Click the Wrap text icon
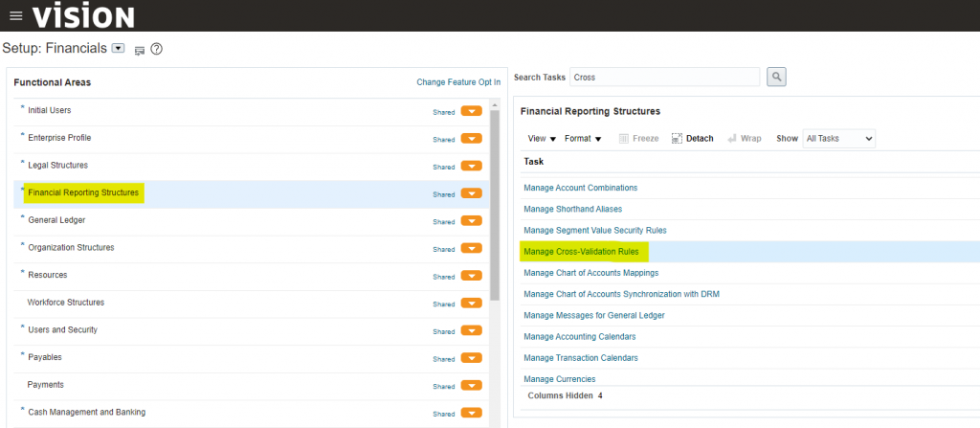 (732, 139)
